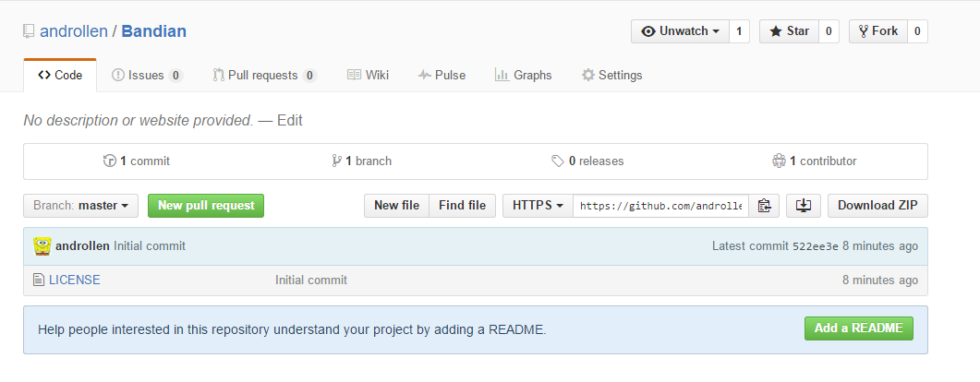Click '8 minutes ago' in the LICENSE row
Viewport: 980px width, 382px height.
pyautogui.click(x=880, y=281)
